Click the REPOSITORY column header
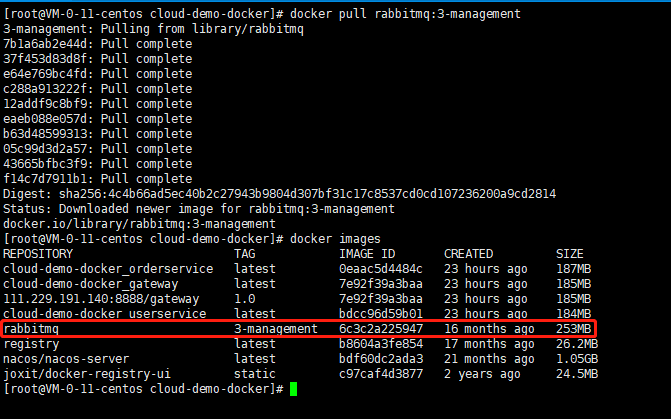The width and height of the screenshot is (671, 419). (x=38, y=254)
